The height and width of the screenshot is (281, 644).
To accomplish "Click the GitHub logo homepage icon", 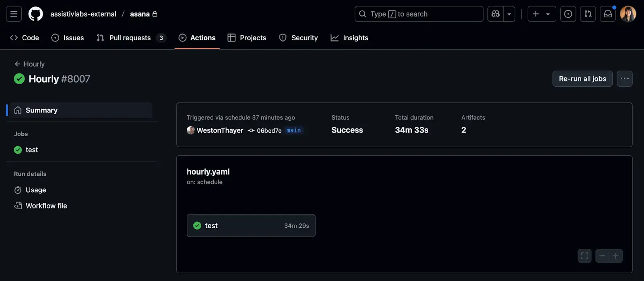I will click(x=35, y=14).
